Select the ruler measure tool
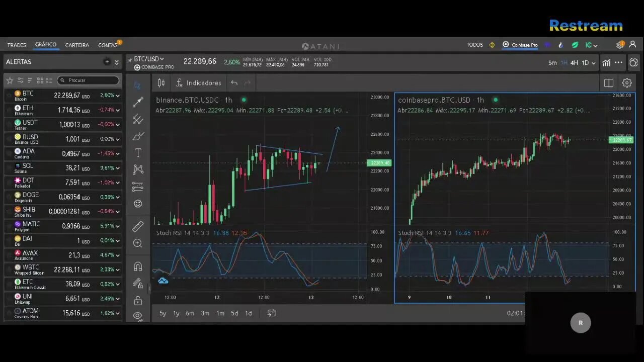 click(x=138, y=226)
